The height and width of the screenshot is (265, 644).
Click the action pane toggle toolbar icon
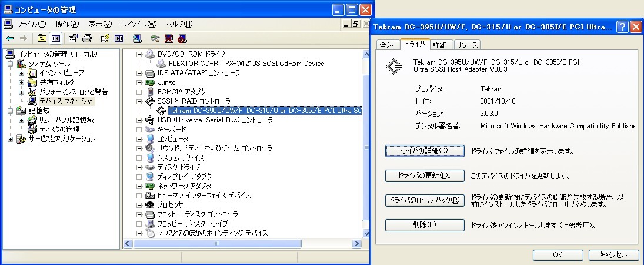tap(119, 38)
